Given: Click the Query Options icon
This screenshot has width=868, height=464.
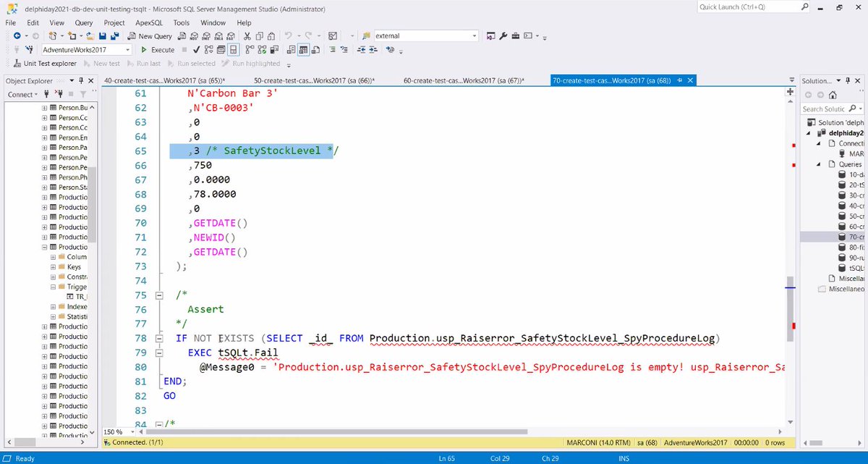Looking at the screenshot, I should pyautogui.click(x=220, y=50).
